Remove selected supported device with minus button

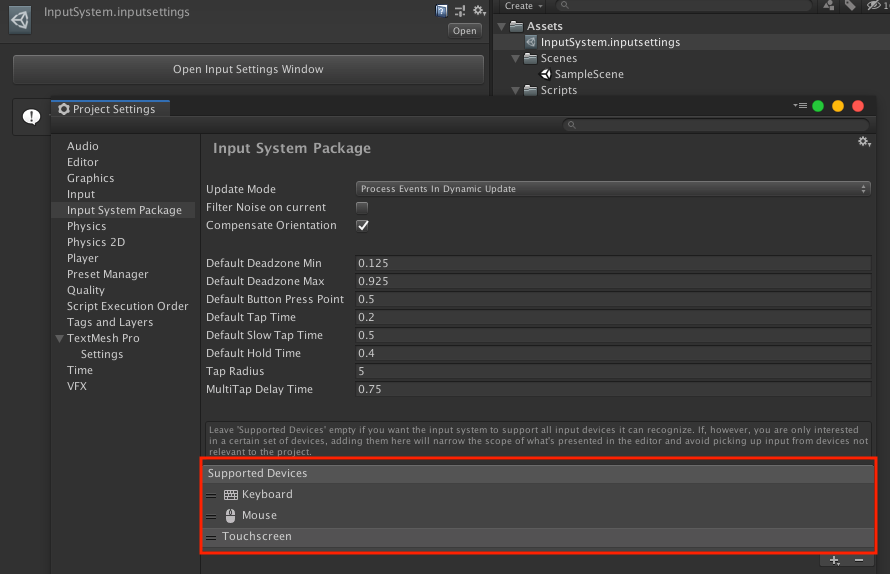pos(859,561)
